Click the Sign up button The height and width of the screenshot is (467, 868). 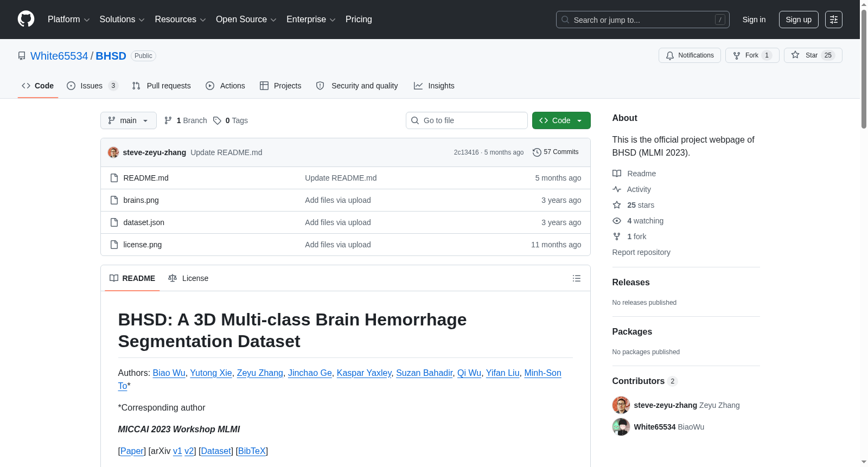[799, 20]
